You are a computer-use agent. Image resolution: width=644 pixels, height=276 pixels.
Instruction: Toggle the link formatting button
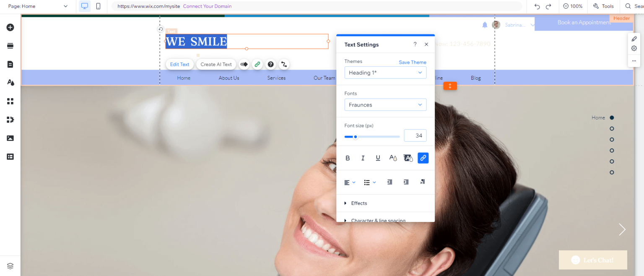coord(423,158)
